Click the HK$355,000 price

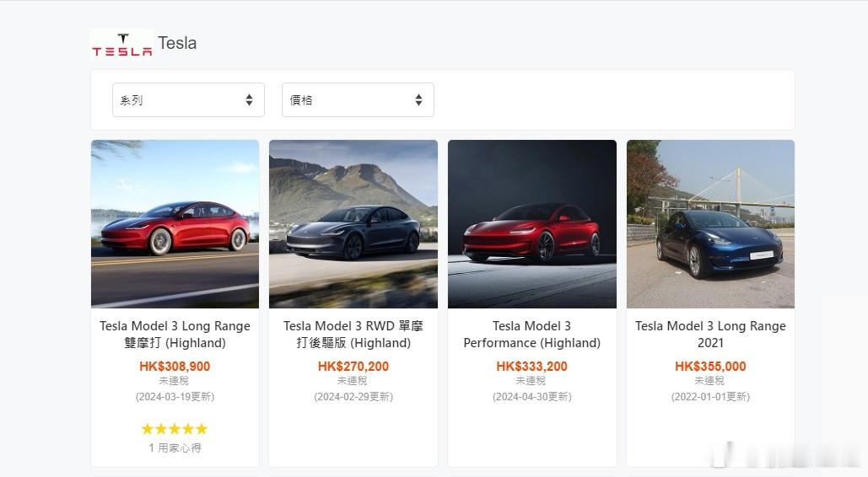pyautogui.click(x=710, y=366)
